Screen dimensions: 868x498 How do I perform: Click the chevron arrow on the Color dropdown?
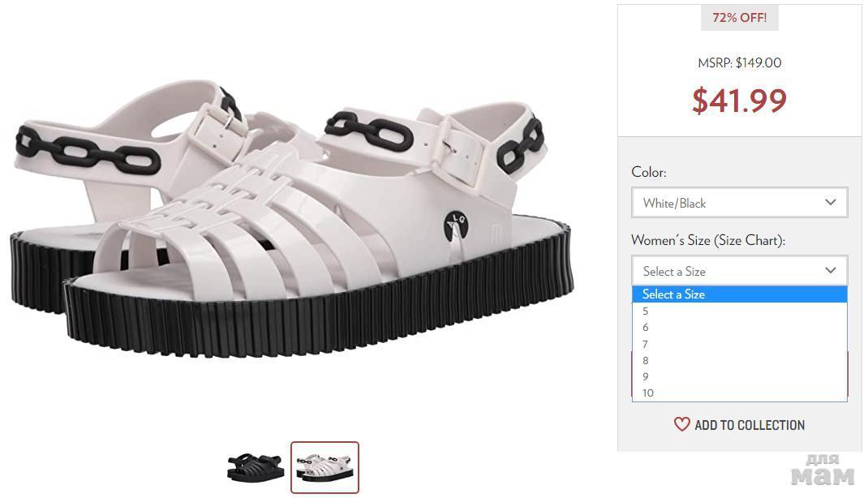point(830,202)
